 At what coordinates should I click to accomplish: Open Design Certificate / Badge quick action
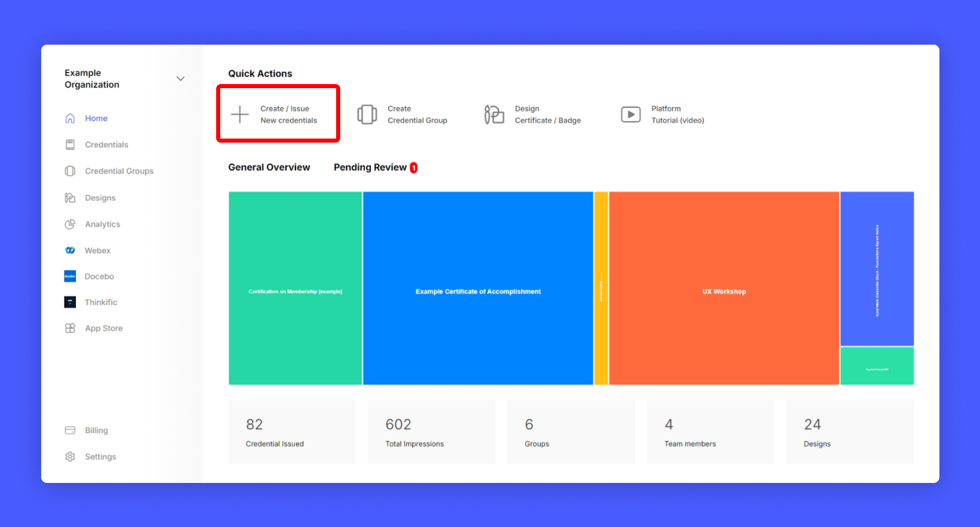(533, 115)
